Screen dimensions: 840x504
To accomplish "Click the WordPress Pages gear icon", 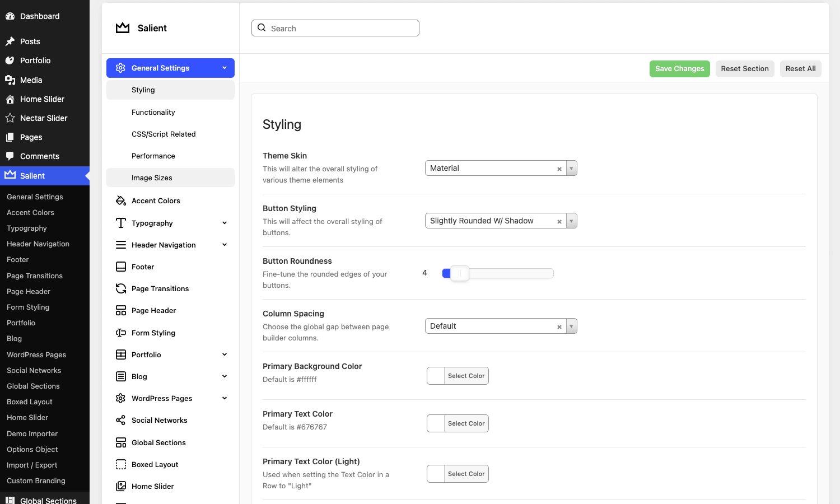I will [x=120, y=398].
